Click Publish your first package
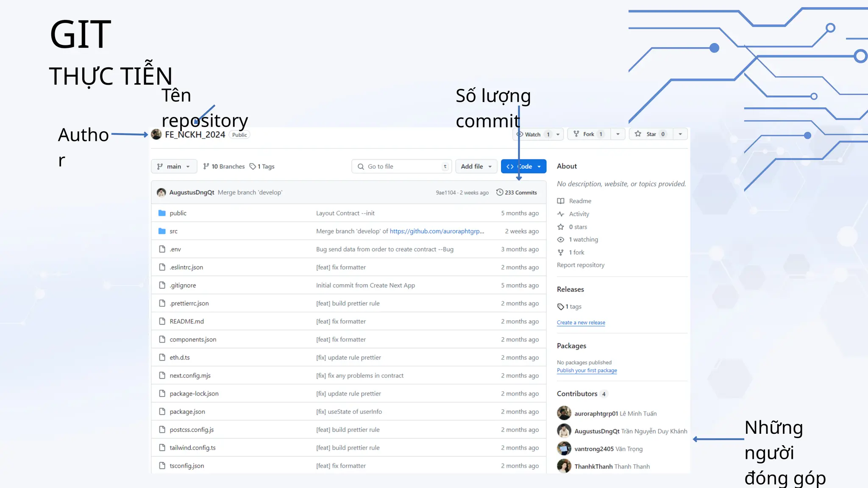 point(587,370)
